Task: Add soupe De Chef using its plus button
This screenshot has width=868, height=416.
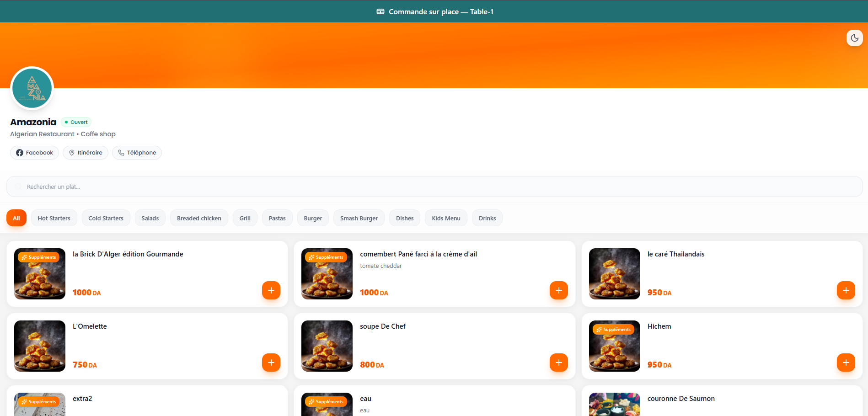Action: point(558,363)
